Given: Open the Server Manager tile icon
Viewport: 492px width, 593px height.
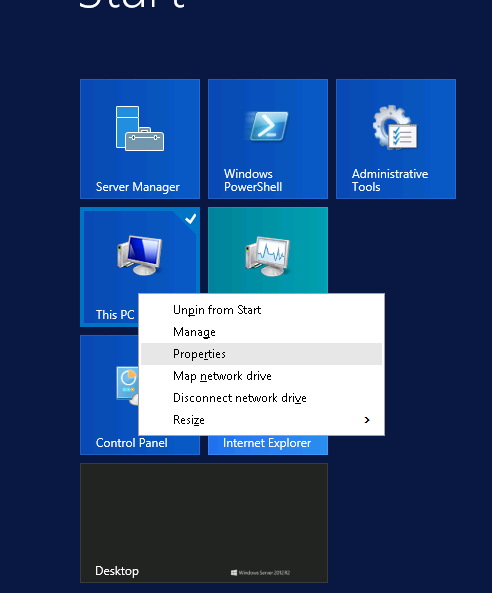Looking at the screenshot, I should [140, 128].
